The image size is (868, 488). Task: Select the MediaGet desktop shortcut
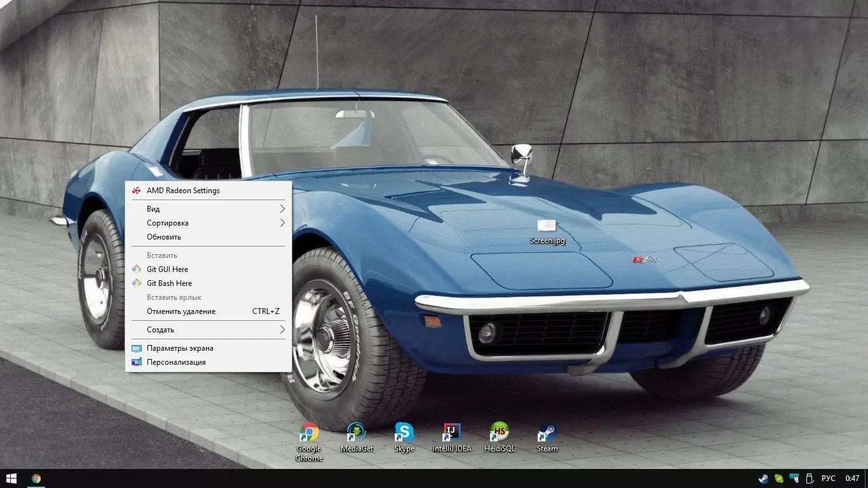click(356, 438)
